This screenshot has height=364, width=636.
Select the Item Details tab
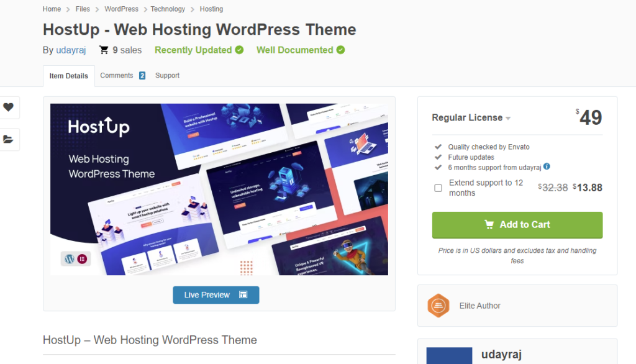click(x=68, y=76)
